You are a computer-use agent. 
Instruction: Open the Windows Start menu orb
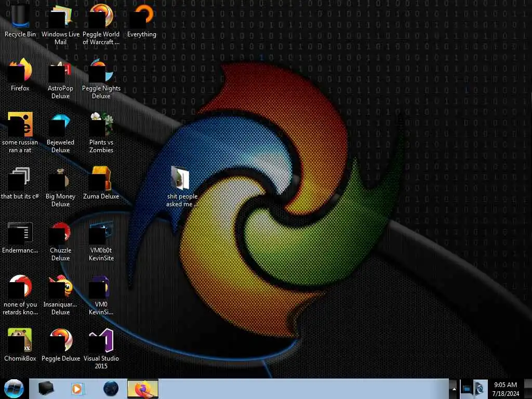coord(14,389)
